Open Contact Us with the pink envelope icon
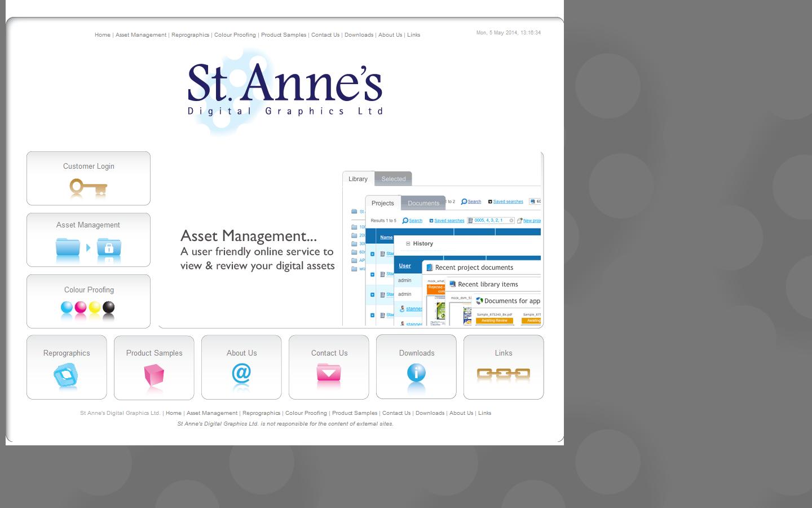812x508 pixels. coord(329,374)
